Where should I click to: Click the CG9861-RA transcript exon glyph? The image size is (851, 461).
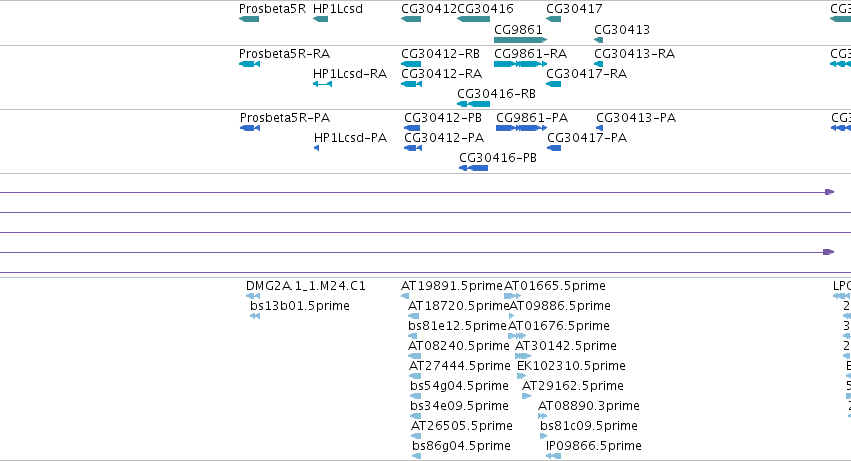pos(520,64)
